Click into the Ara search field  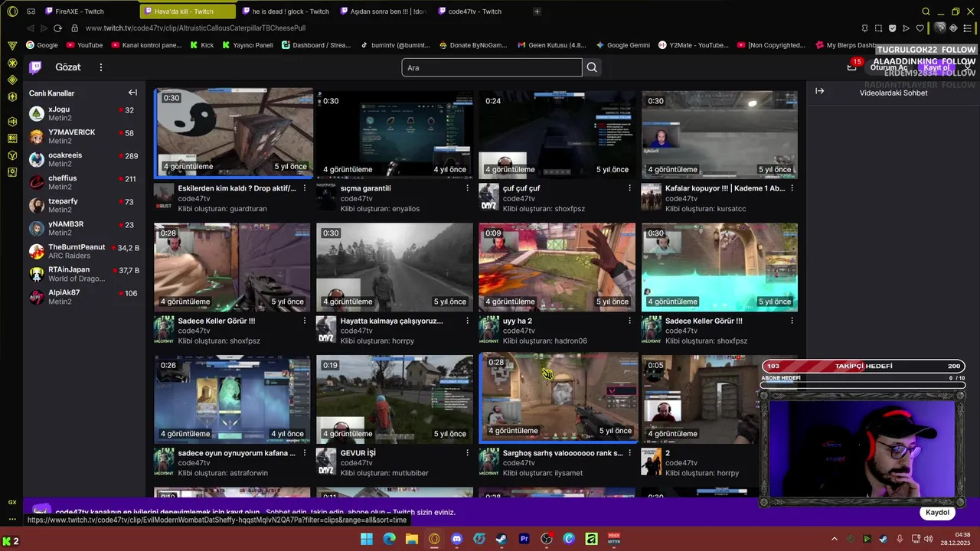tap(492, 67)
